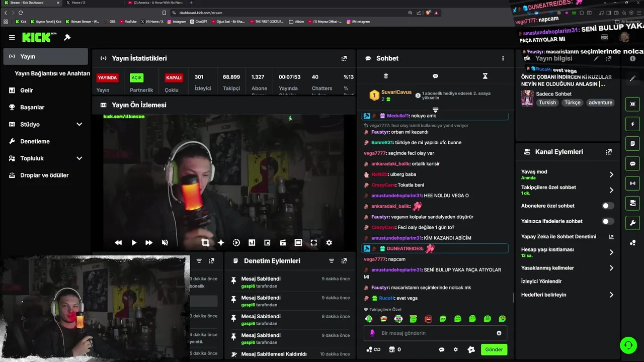Click the chat bubble icon beside Gönder
The height and width of the screenshot is (362, 644).
point(442,349)
